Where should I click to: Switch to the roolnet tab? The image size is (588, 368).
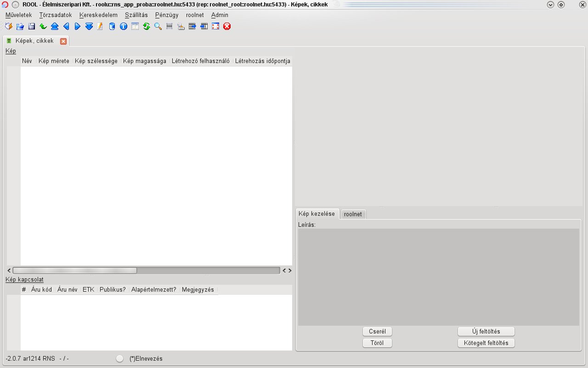[x=353, y=214]
